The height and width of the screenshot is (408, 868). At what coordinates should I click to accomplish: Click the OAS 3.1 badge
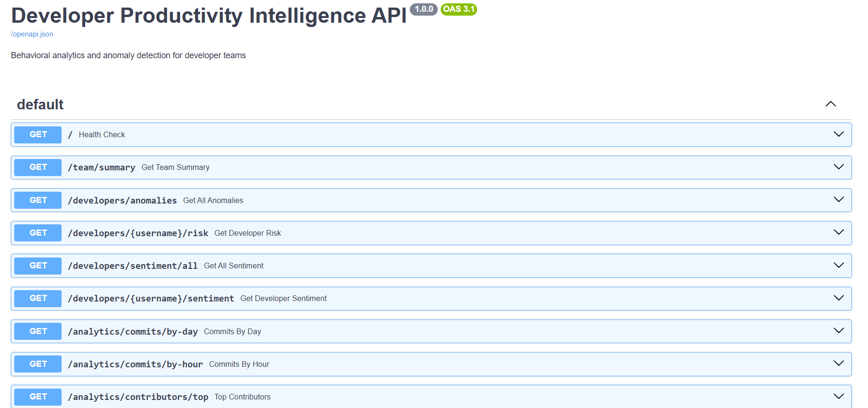459,9
